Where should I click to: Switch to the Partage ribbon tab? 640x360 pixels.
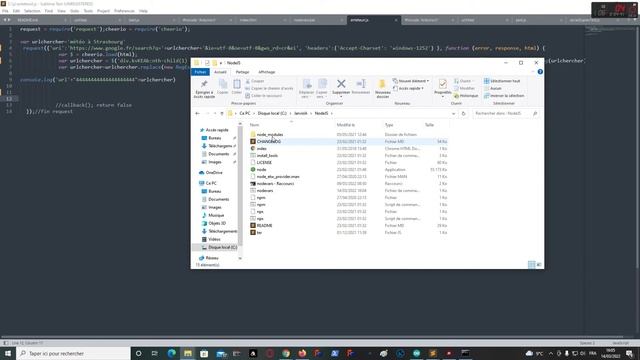242,72
